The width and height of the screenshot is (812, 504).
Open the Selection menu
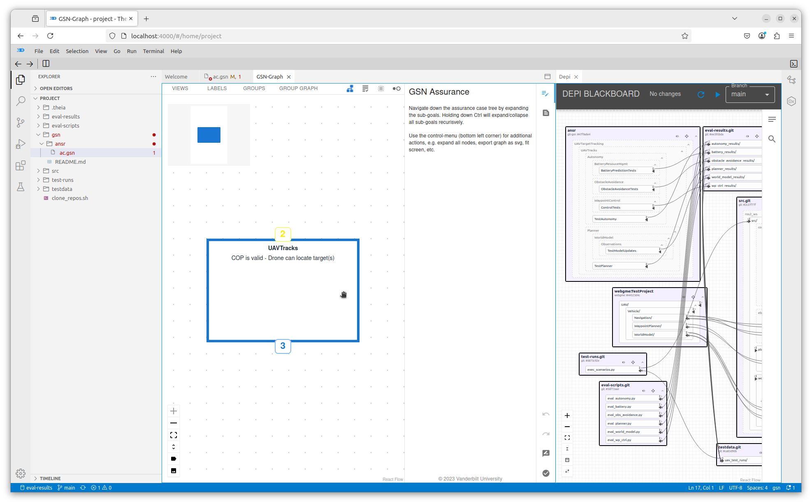coord(77,51)
